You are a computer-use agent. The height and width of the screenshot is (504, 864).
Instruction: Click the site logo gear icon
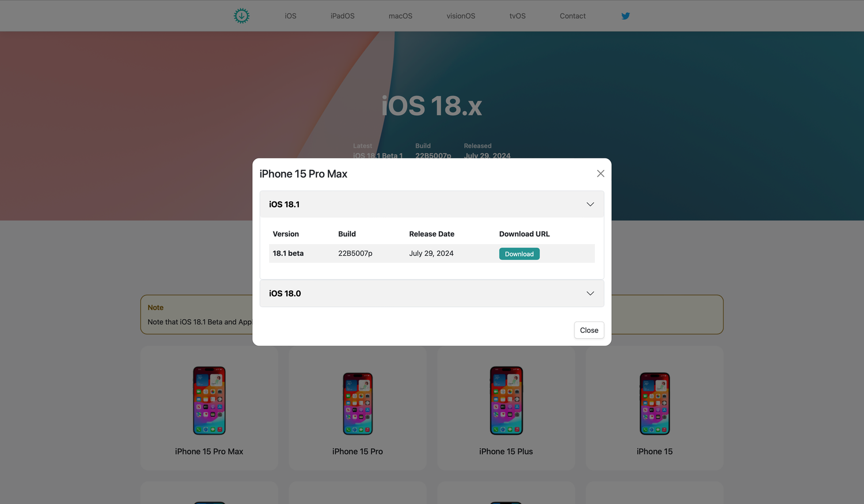(x=241, y=16)
